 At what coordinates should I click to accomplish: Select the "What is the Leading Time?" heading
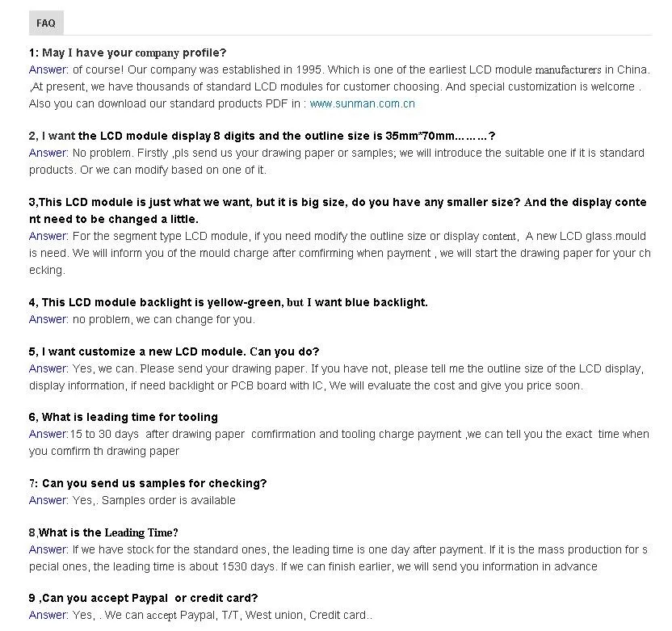tap(103, 532)
